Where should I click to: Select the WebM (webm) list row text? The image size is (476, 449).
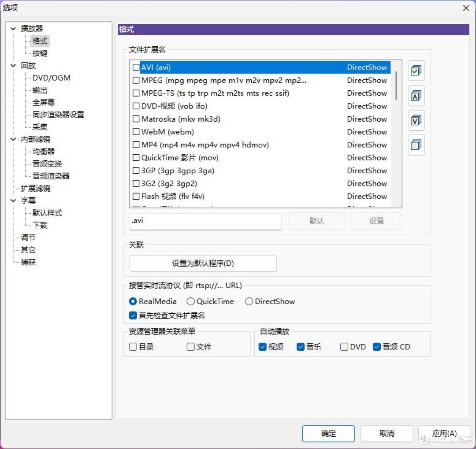167,132
